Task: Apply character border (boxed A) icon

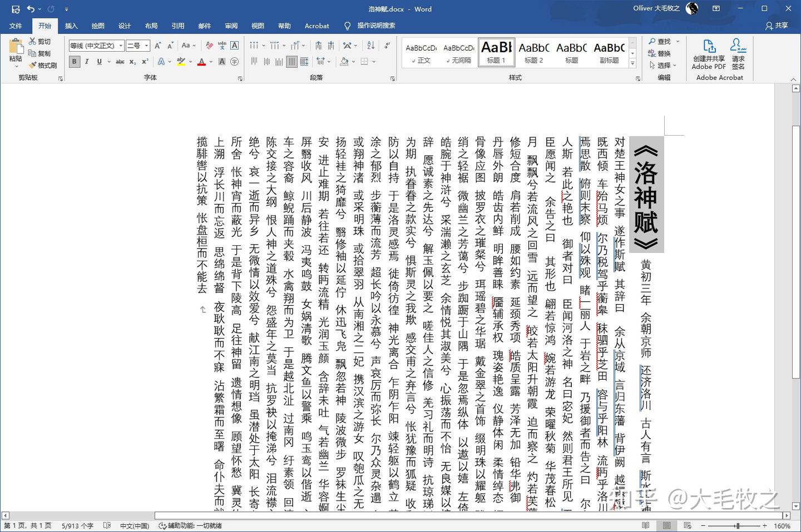Action: [x=235, y=46]
